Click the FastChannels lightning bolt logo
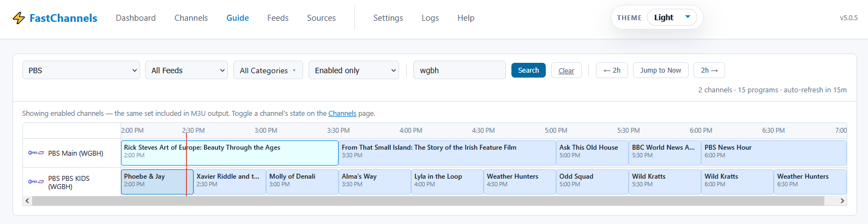This screenshot has height=224, width=868. pyautogui.click(x=19, y=18)
